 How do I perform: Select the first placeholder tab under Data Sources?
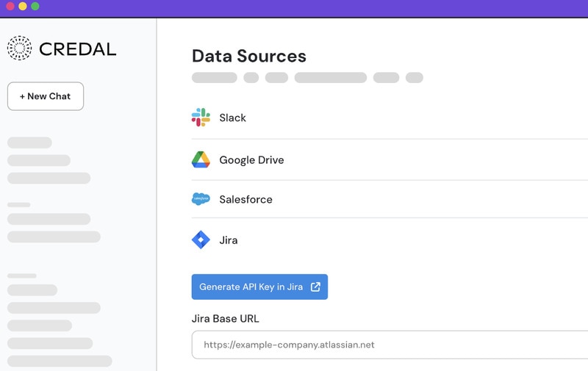pos(214,78)
